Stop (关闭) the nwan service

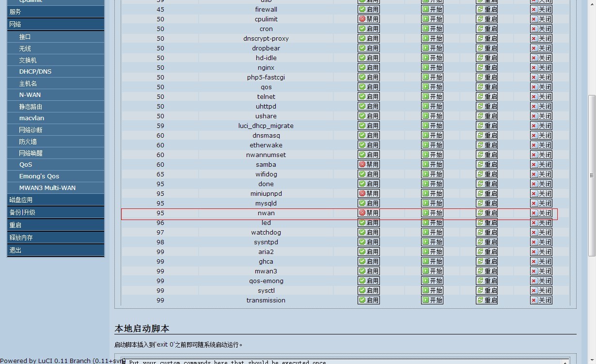pos(541,213)
